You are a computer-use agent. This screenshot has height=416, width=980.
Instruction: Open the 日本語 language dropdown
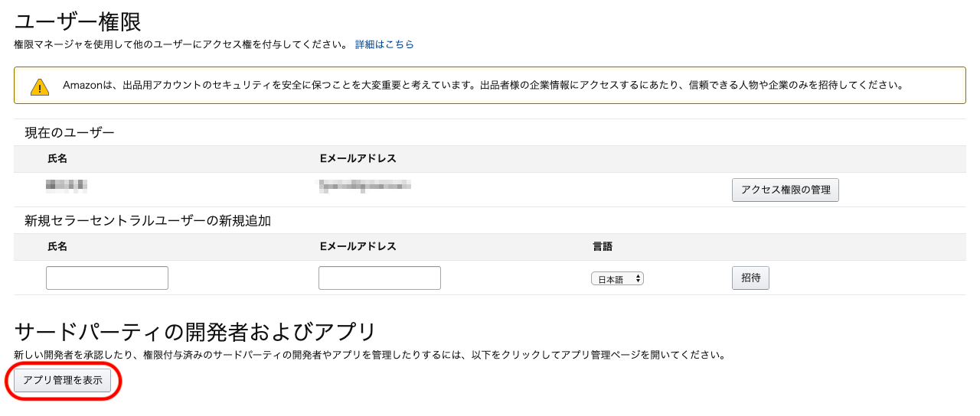click(x=617, y=279)
